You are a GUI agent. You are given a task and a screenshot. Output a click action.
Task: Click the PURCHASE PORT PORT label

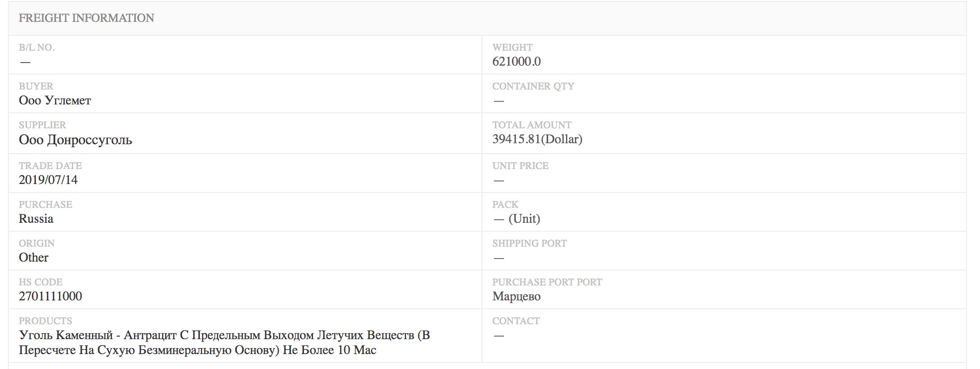[547, 282]
